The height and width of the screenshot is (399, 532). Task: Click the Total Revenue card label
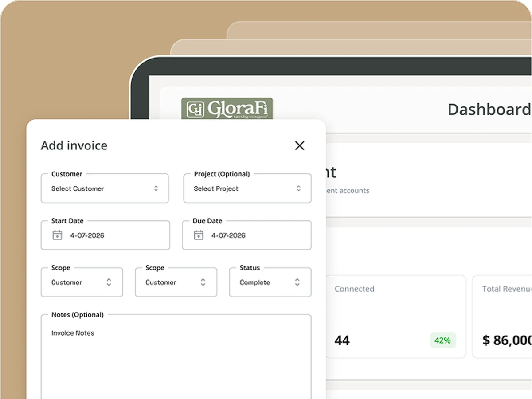[x=507, y=289]
